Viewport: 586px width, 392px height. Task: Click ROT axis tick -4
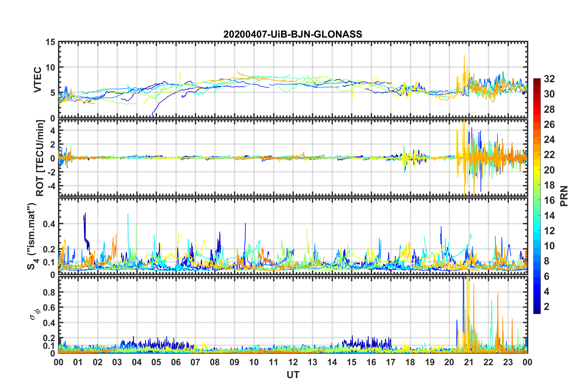point(51,186)
